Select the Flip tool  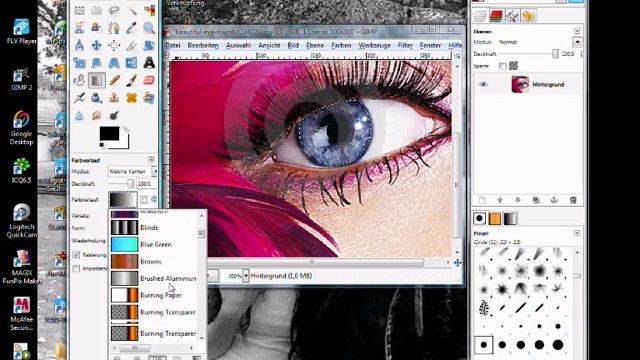131,62
